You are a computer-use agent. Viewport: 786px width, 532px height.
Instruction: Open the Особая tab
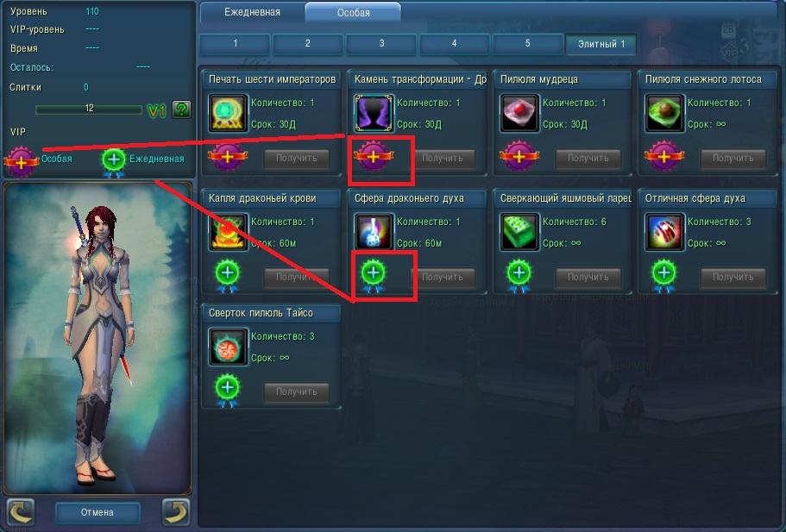point(354,13)
